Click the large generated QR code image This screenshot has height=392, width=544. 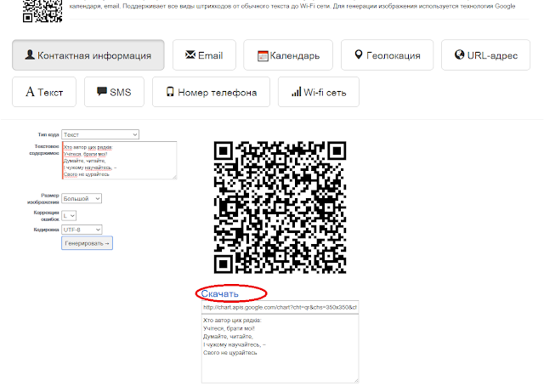(280, 207)
